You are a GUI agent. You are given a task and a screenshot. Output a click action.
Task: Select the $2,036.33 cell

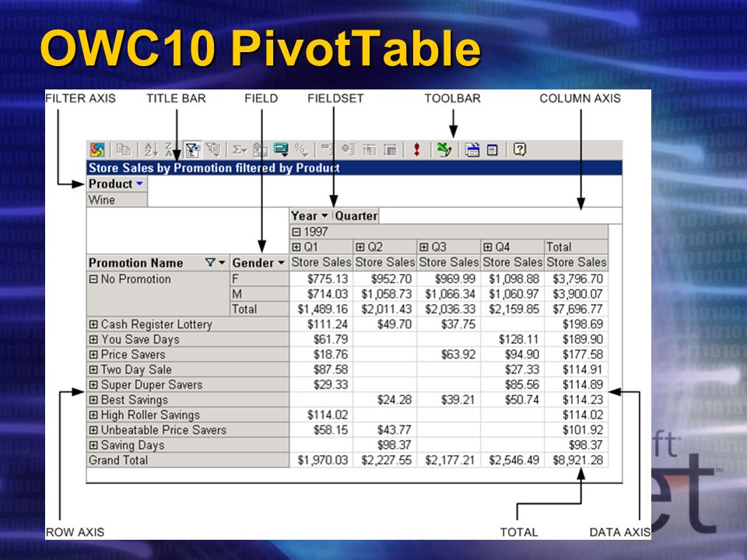click(449, 309)
